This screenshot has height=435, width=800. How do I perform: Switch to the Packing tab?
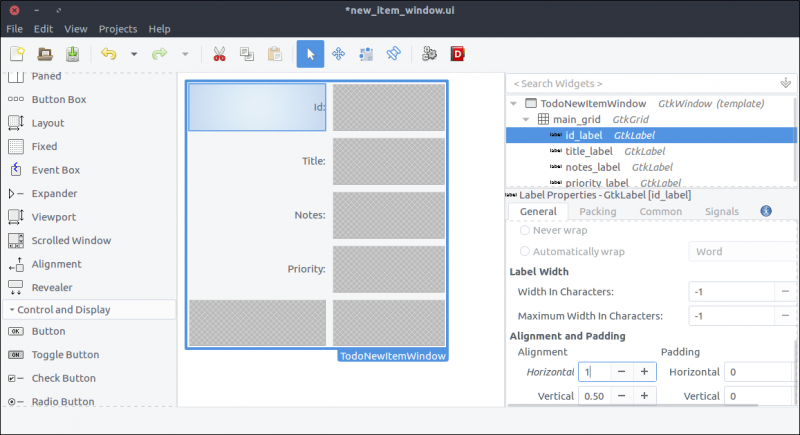(x=598, y=211)
